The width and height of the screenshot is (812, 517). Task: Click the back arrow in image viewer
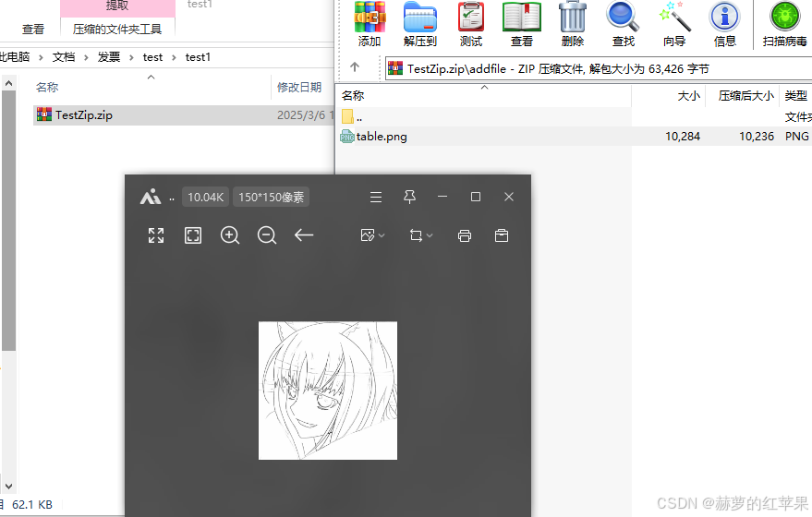(x=304, y=235)
